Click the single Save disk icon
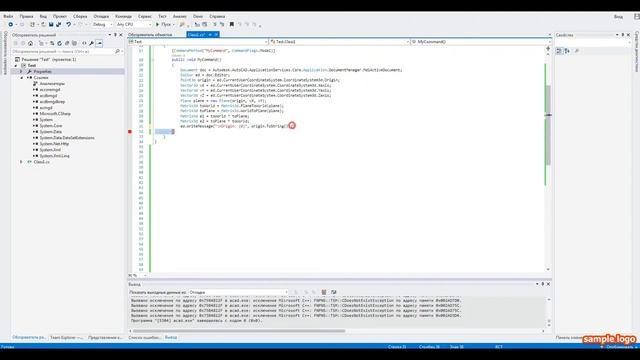This screenshot has width=640, height=360. pos(51,24)
